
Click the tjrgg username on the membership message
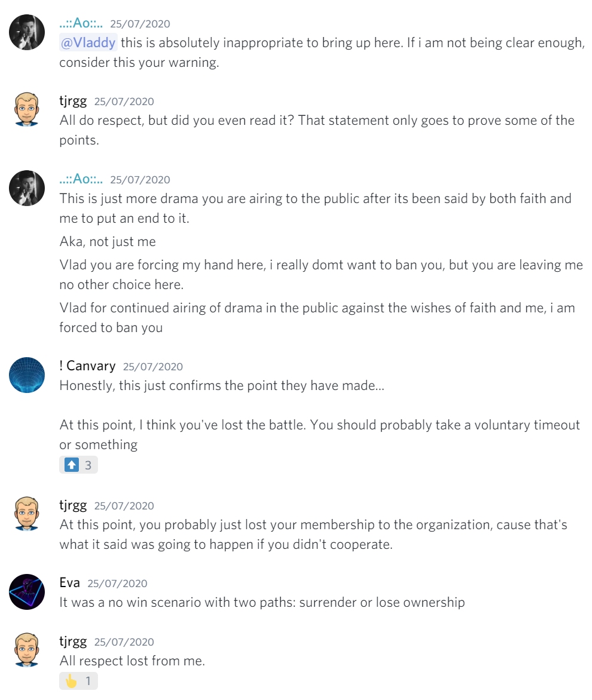pyautogui.click(x=73, y=505)
